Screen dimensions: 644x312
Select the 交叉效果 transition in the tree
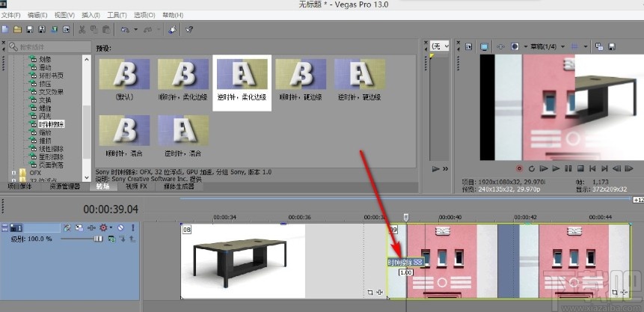tap(51, 92)
